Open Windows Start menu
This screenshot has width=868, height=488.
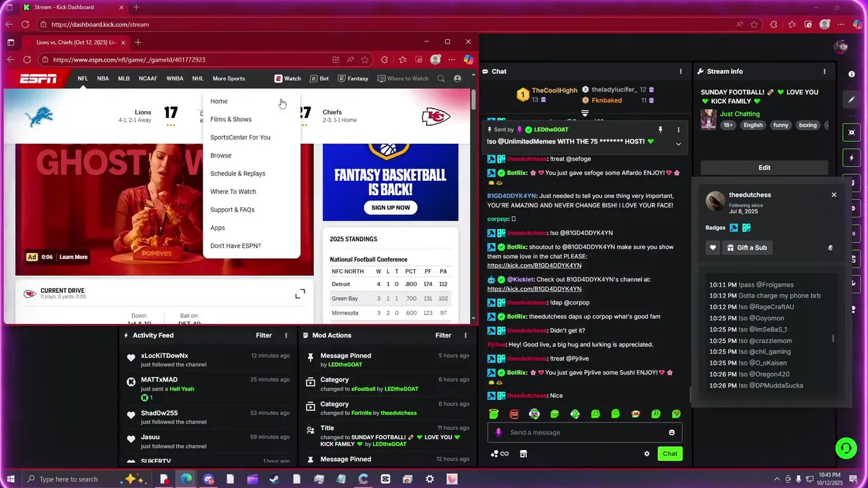click(11, 479)
